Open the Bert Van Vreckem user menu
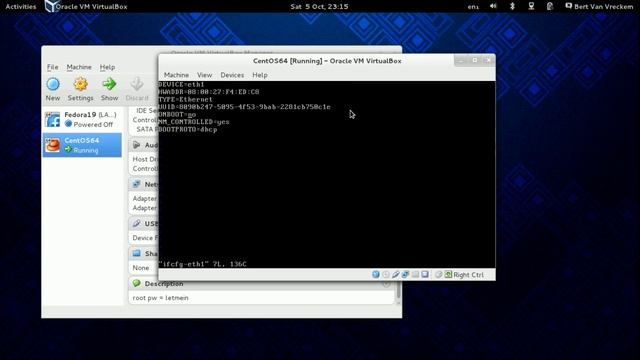 (599, 7)
